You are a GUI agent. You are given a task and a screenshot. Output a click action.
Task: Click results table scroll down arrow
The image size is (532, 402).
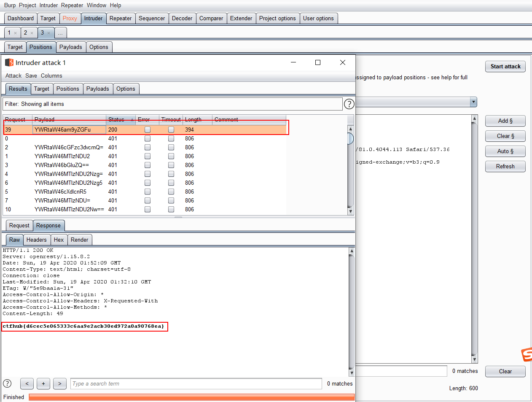(350, 211)
